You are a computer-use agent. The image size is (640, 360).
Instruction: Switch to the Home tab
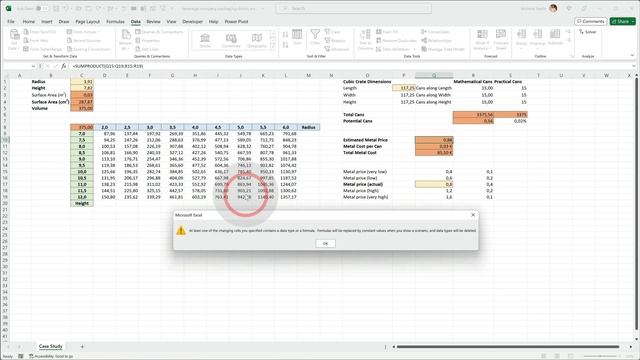(x=29, y=21)
